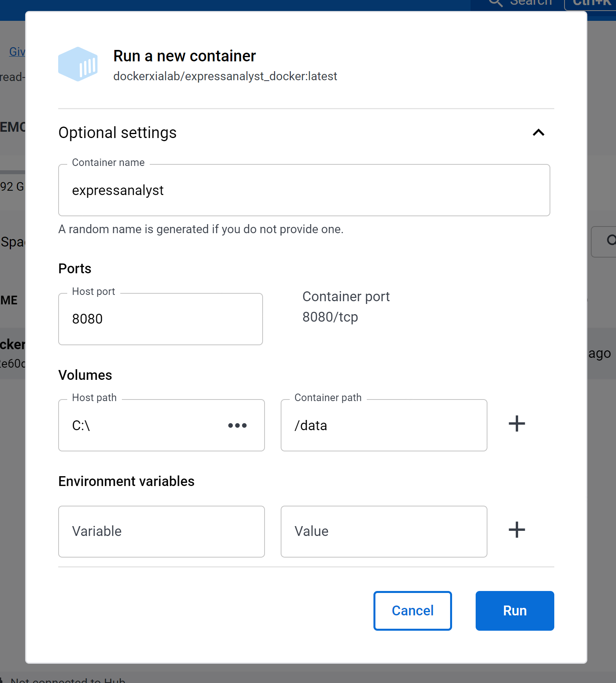
Task: Edit the Container name field
Action: coord(304,190)
